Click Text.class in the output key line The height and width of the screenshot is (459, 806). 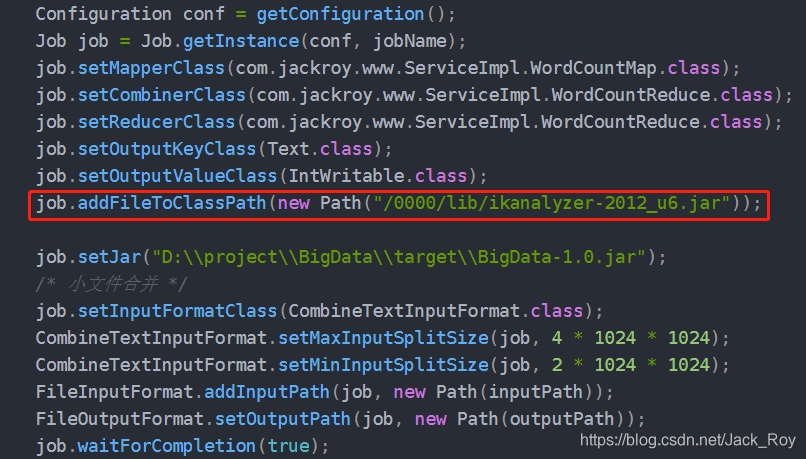click(320, 149)
